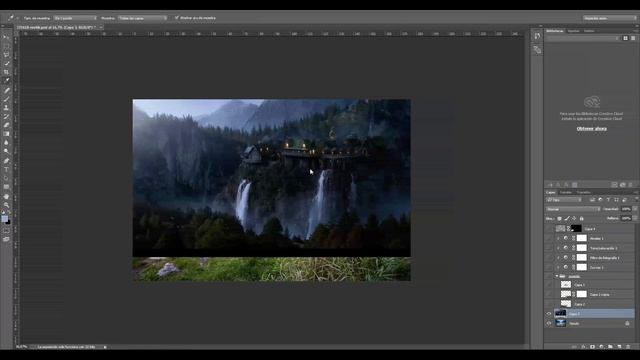Select the Path Selection tool

point(6,178)
